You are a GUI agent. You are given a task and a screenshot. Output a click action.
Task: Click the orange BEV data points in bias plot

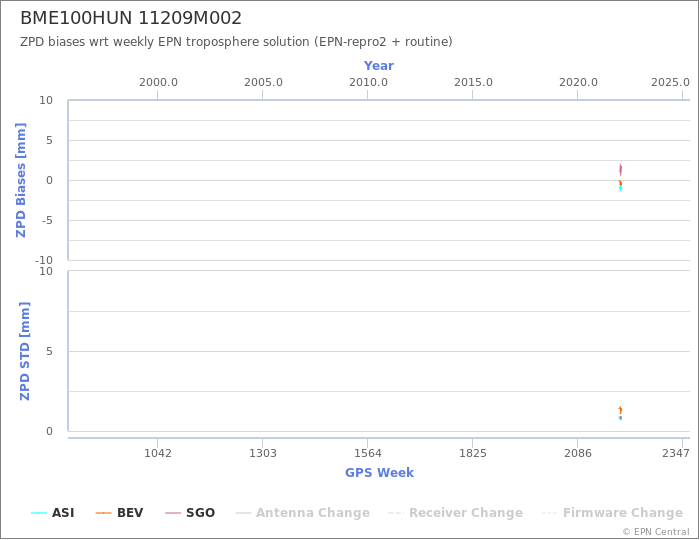point(620,183)
